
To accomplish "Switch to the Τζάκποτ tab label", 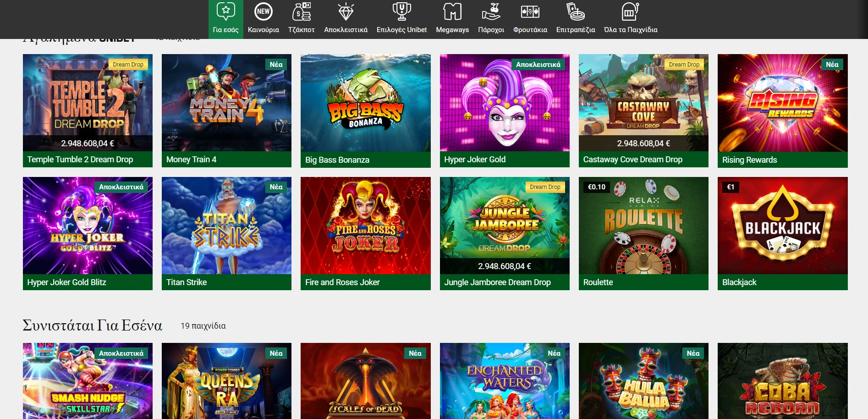I will (302, 30).
